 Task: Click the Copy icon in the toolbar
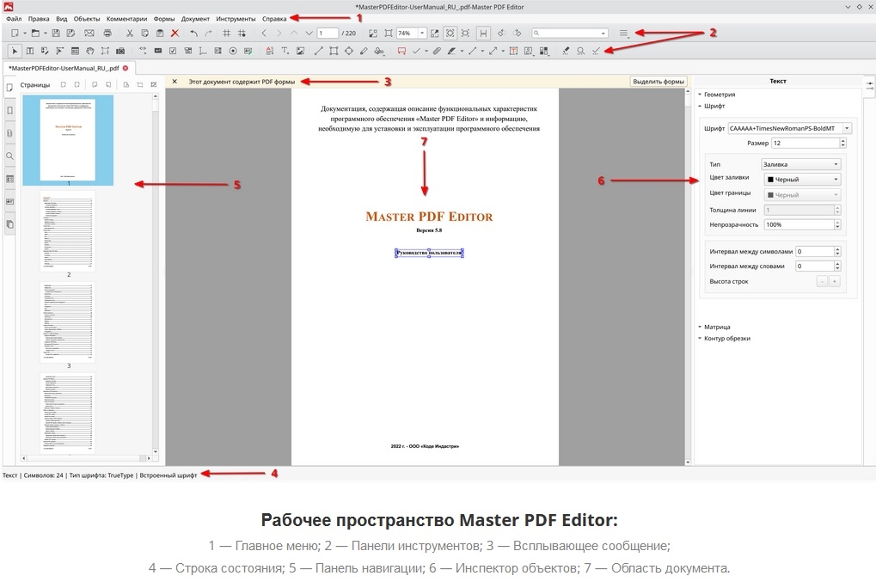coord(144,34)
